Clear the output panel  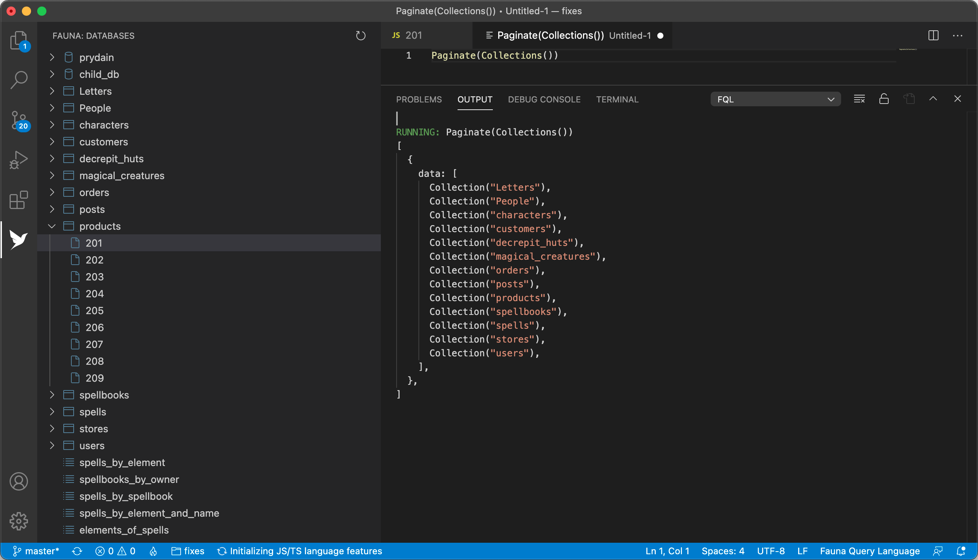[x=859, y=99]
